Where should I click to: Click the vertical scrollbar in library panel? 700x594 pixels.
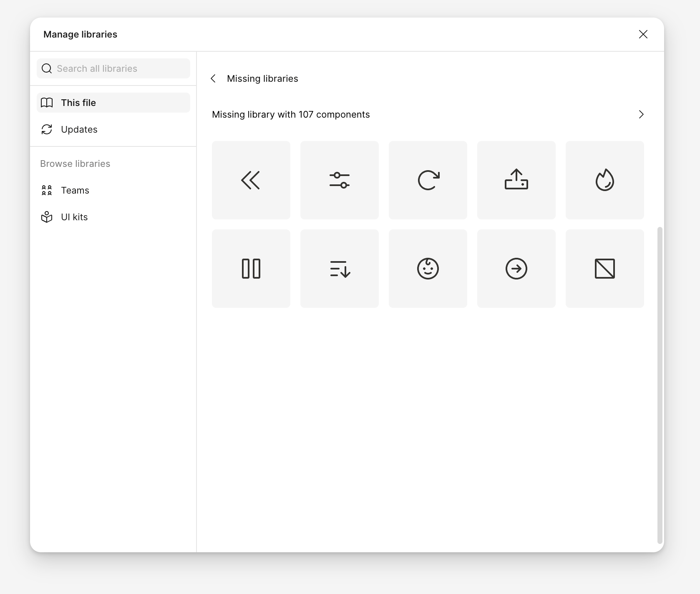tap(660, 384)
